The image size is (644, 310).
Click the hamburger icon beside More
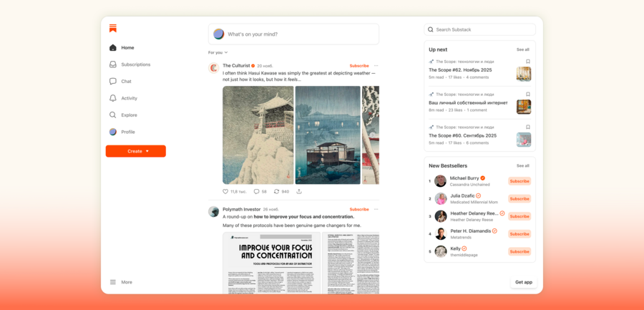click(113, 282)
